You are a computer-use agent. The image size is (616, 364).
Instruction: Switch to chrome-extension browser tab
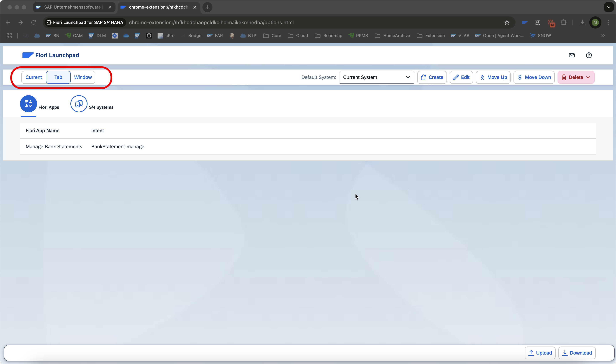coord(159,7)
